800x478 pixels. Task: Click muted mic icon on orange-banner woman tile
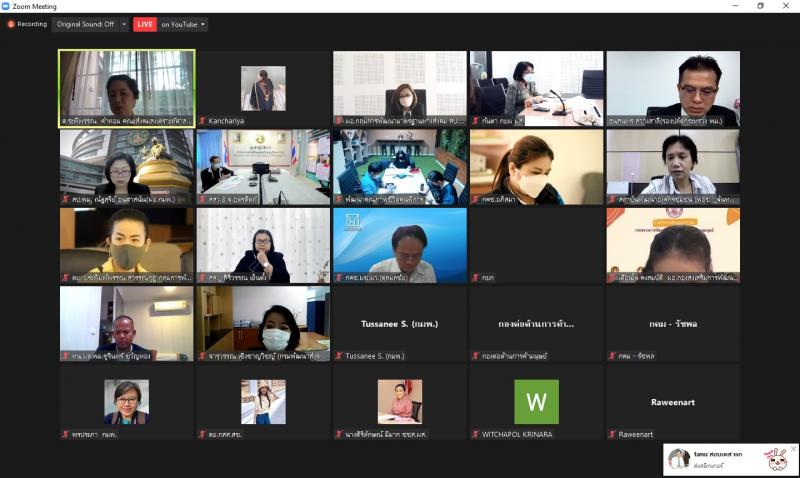612,277
